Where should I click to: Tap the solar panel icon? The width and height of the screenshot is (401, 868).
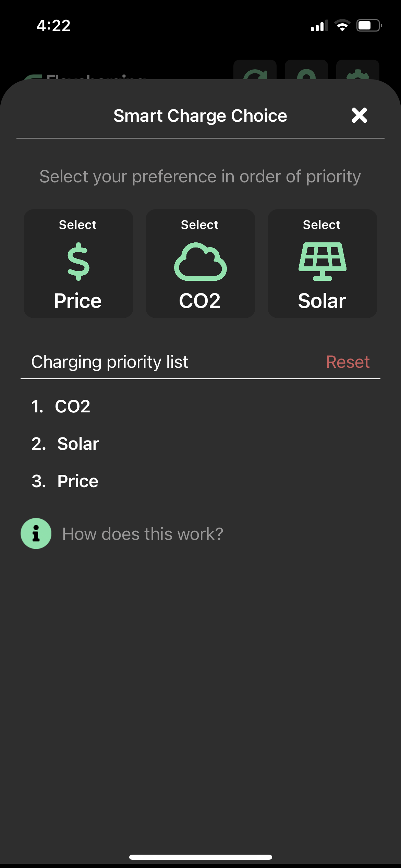322,262
